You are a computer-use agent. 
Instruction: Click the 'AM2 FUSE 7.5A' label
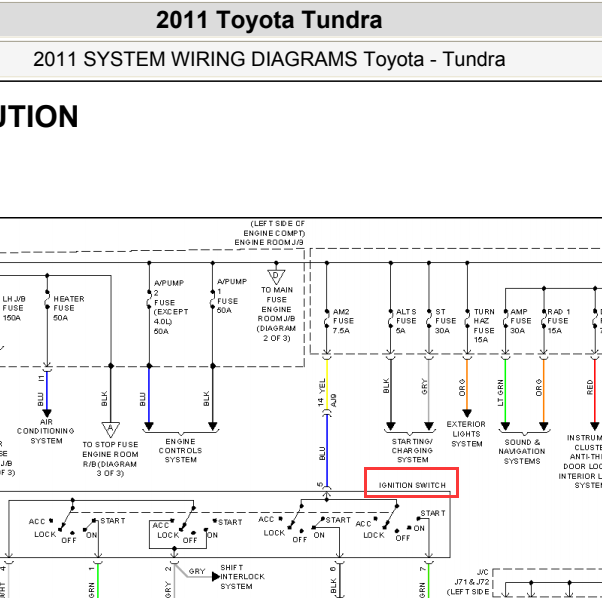(343, 321)
